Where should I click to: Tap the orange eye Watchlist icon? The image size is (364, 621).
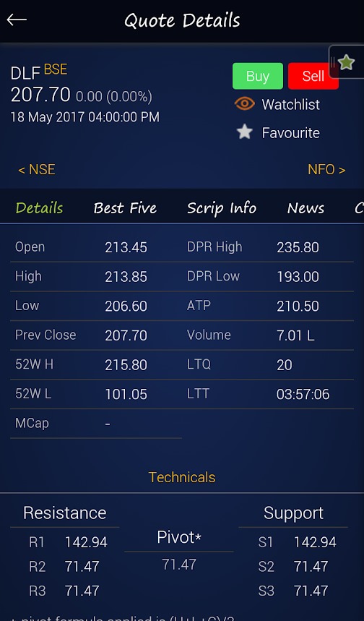245,104
